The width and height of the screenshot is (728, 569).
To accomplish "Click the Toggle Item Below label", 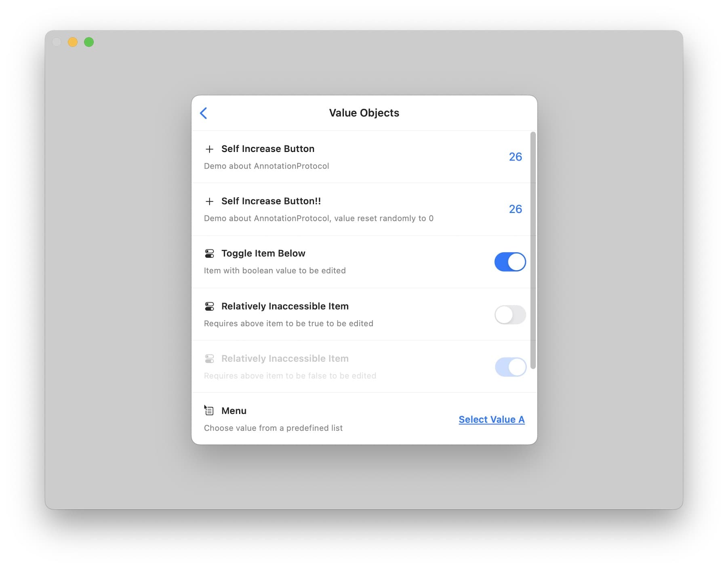I will (263, 253).
